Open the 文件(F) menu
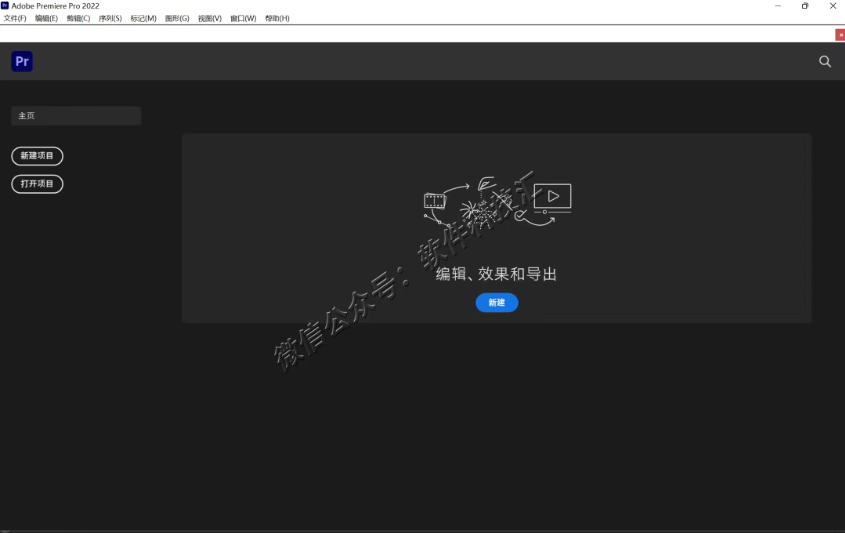This screenshot has height=533, width=845. [x=15, y=18]
